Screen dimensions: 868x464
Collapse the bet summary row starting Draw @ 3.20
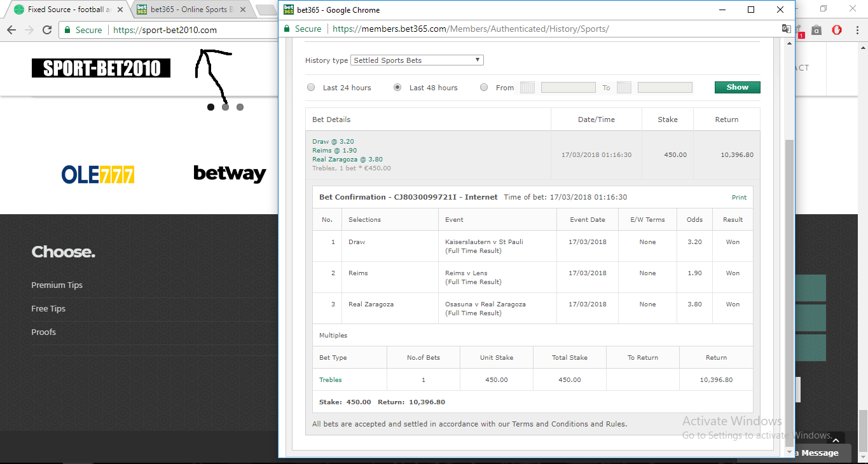coord(533,154)
